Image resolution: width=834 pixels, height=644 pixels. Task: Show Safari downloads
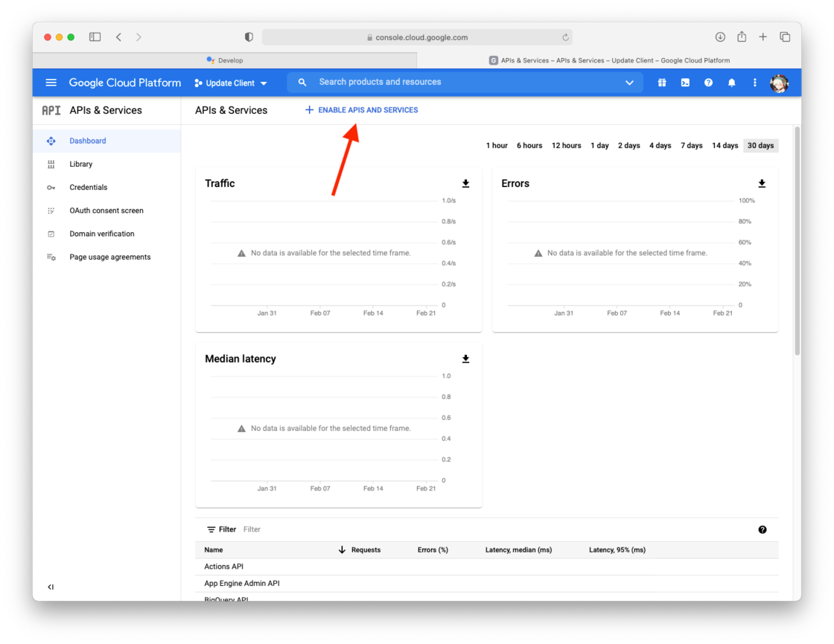point(719,36)
